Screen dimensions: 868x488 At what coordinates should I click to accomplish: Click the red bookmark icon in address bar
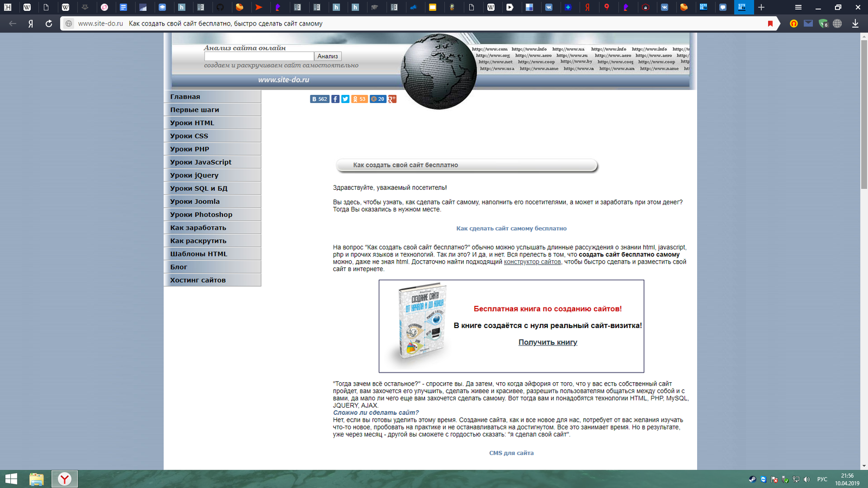[x=770, y=23]
